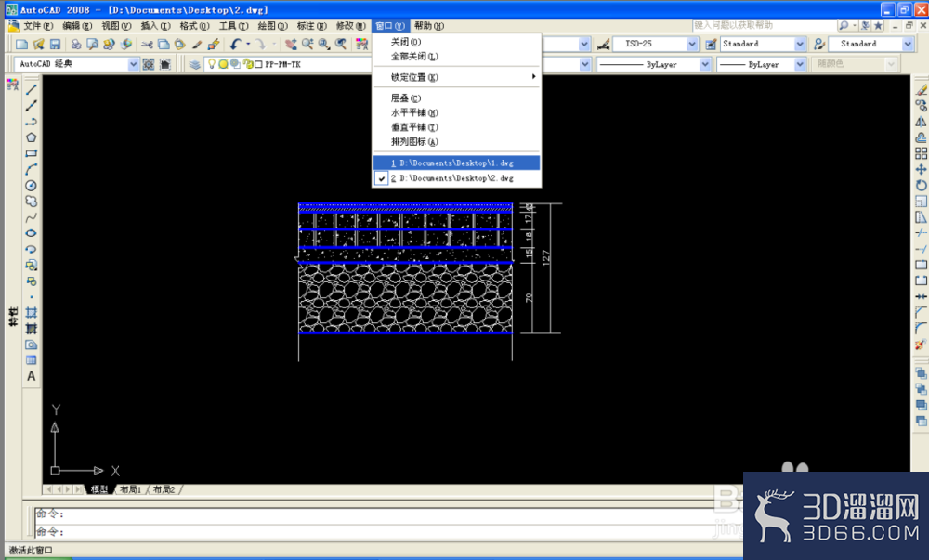Open the Layer Properties Manager icon
This screenshot has height=560, width=929.
(x=195, y=64)
